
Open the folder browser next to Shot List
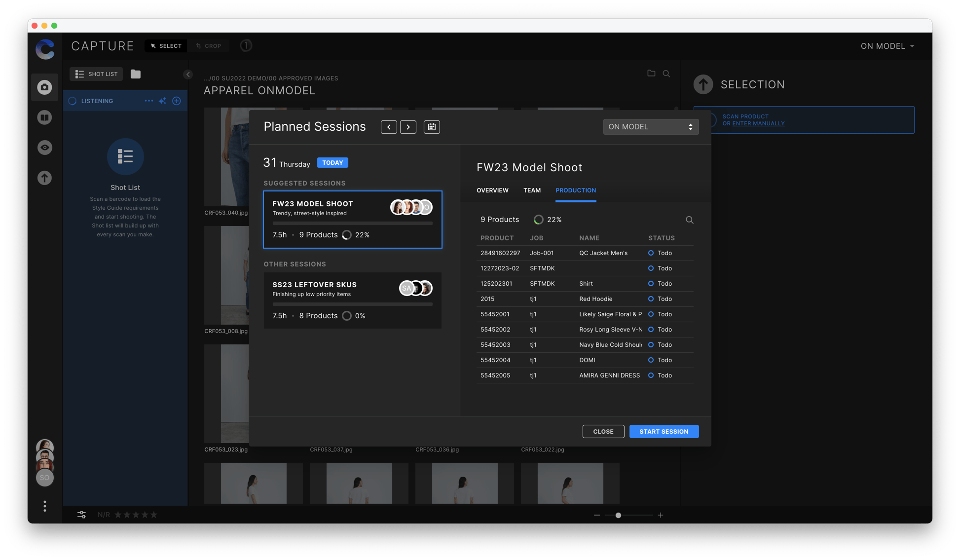coord(135,74)
